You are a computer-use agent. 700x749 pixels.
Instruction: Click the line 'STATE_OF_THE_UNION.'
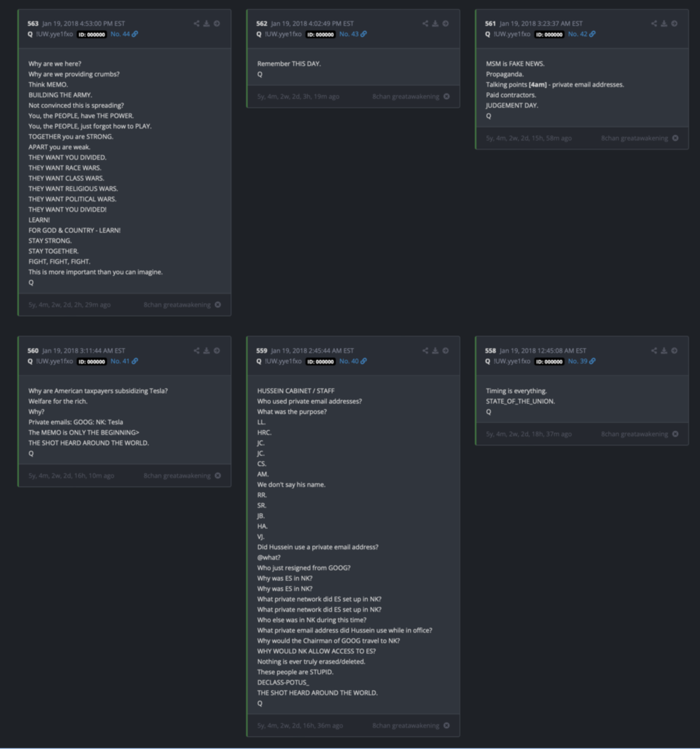tap(521, 401)
